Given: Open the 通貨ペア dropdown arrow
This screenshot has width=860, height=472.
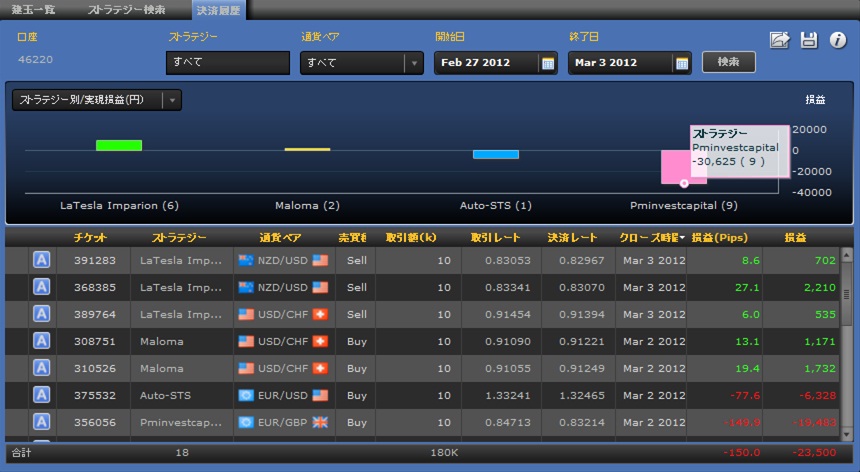Looking at the screenshot, I should point(414,63).
